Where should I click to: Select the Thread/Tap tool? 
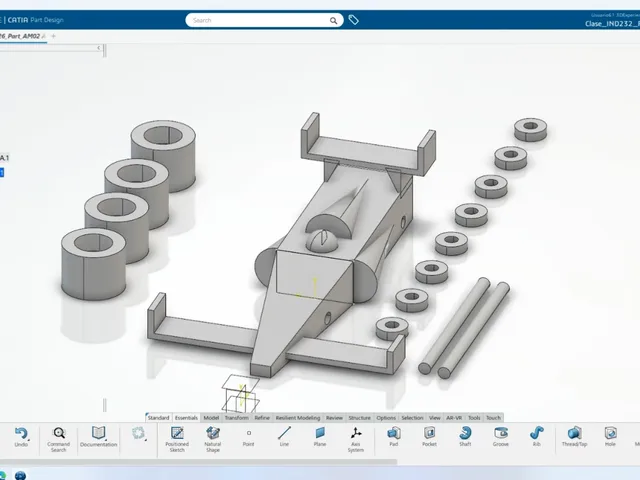tap(574, 437)
